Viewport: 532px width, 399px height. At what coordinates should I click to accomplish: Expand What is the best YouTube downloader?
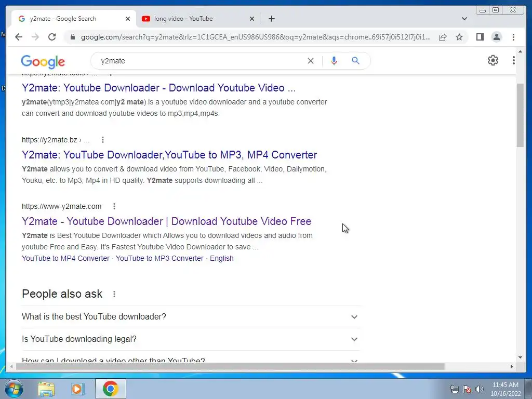point(191,316)
